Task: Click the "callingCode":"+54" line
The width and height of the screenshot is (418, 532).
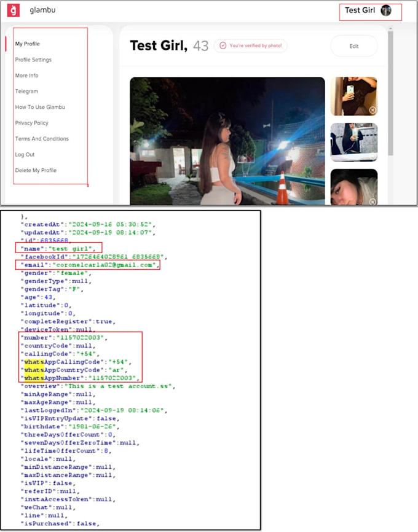Action: click(x=60, y=354)
